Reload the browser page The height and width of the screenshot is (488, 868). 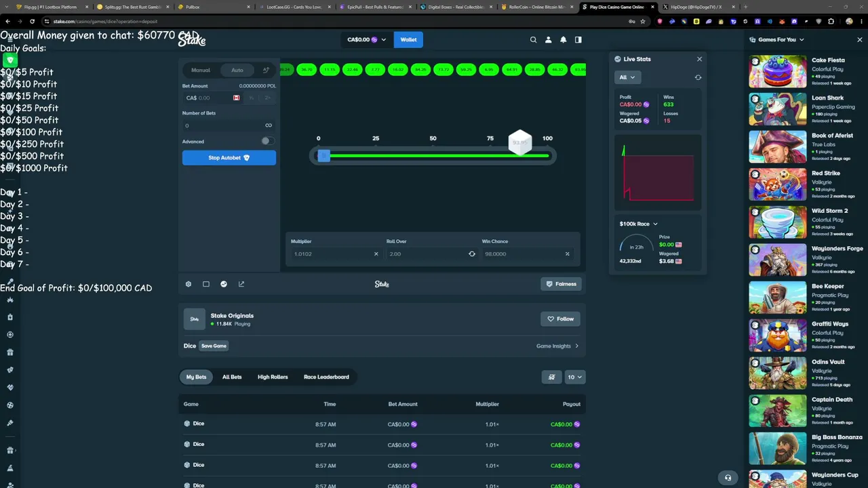tap(32, 21)
